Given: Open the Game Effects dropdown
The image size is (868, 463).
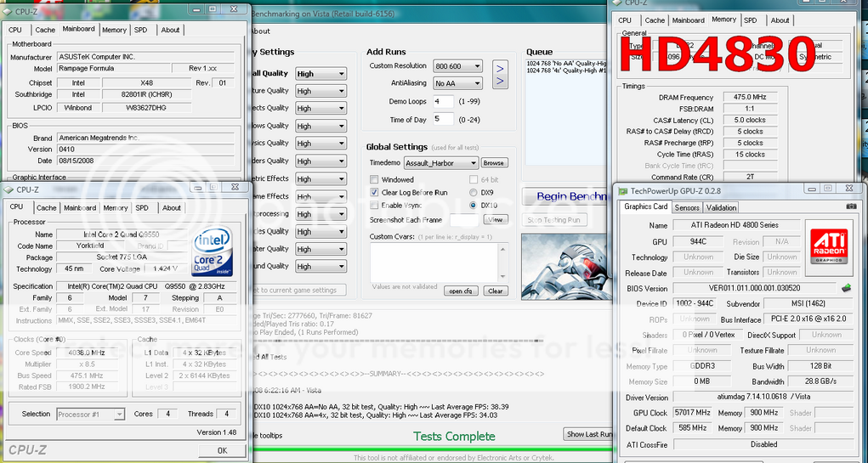Looking at the screenshot, I should [321, 196].
